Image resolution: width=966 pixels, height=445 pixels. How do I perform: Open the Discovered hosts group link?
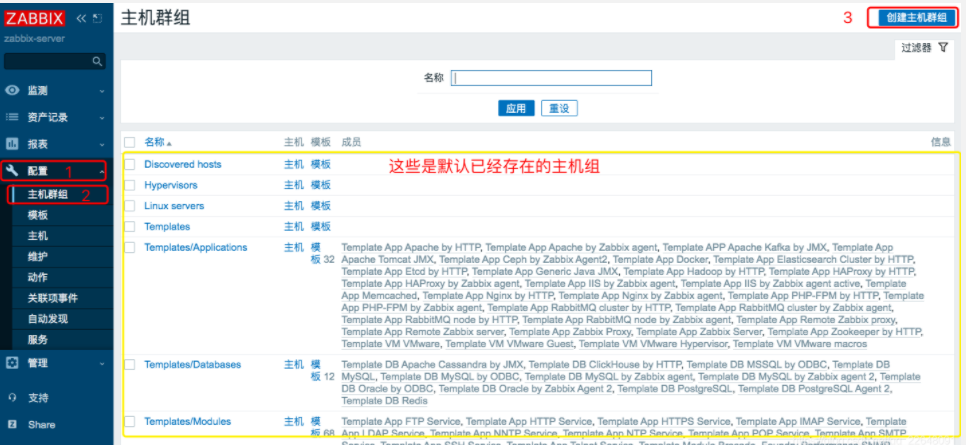(182, 165)
